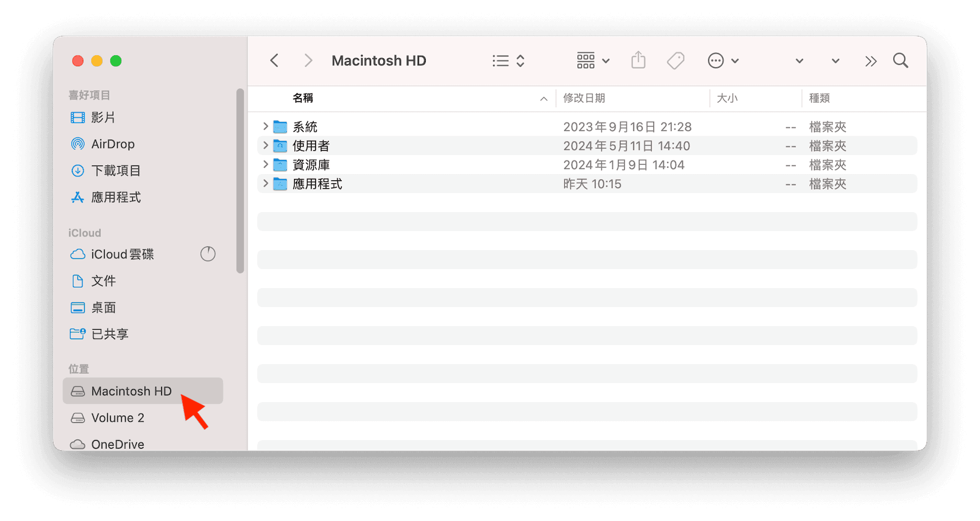
Task: Select Volume 2 in the sidebar
Action: 143,418
